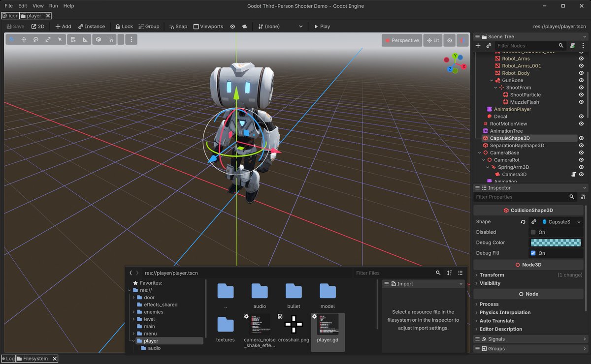Open the Edit menu
This screenshot has width=591, height=364.
coord(23,6)
